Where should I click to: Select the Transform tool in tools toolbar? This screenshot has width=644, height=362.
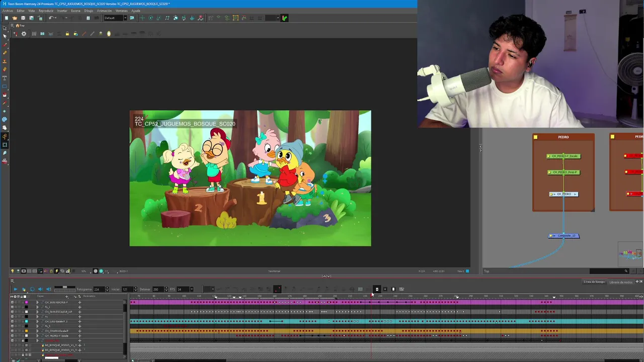pyautogui.click(x=5, y=144)
